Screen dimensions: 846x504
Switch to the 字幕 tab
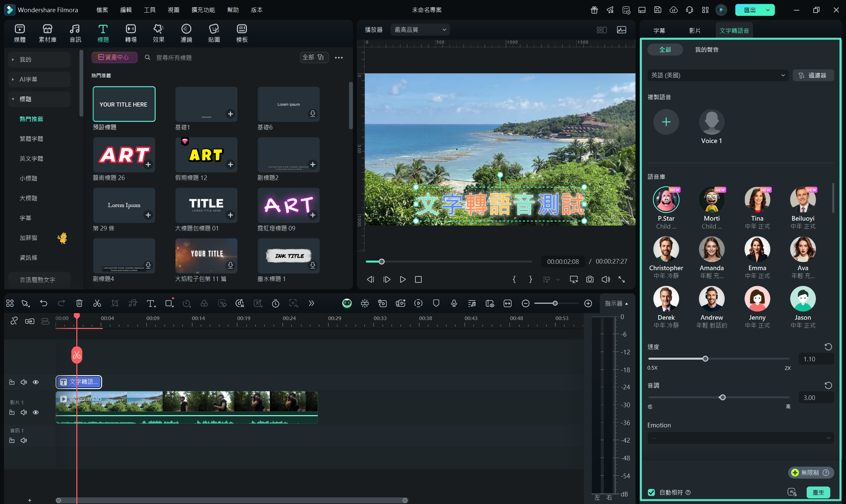click(659, 31)
